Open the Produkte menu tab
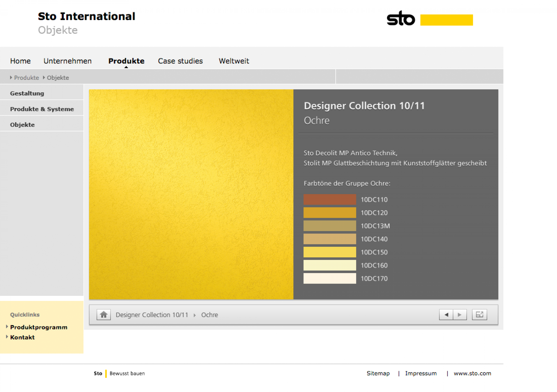 click(126, 61)
